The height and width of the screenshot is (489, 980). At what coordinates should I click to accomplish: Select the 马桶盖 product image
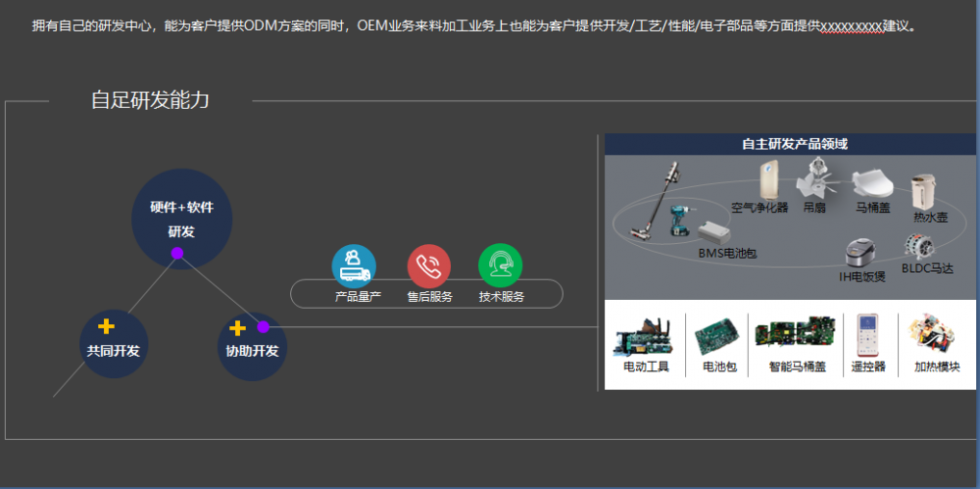coord(871,183)
